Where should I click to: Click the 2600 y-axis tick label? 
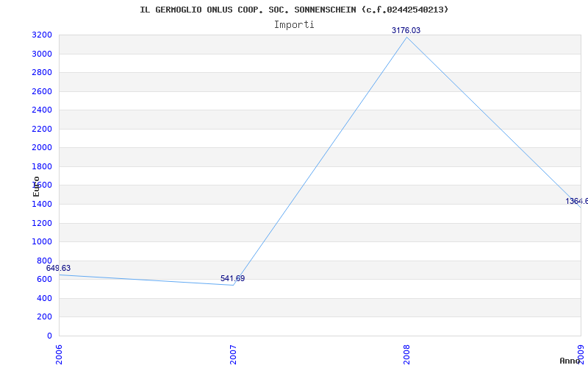pyautogui.click(x=42, y=91)
